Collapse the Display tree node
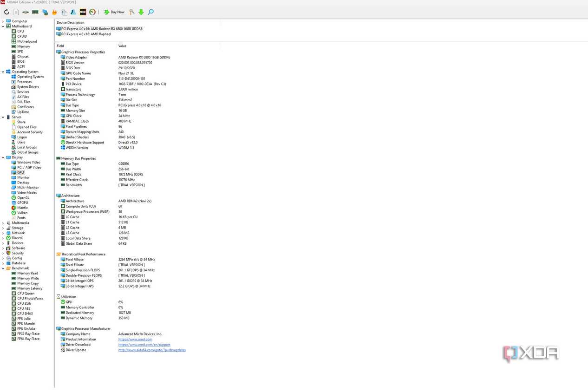This screenshot has width=588, height=392. pos(3,157)
